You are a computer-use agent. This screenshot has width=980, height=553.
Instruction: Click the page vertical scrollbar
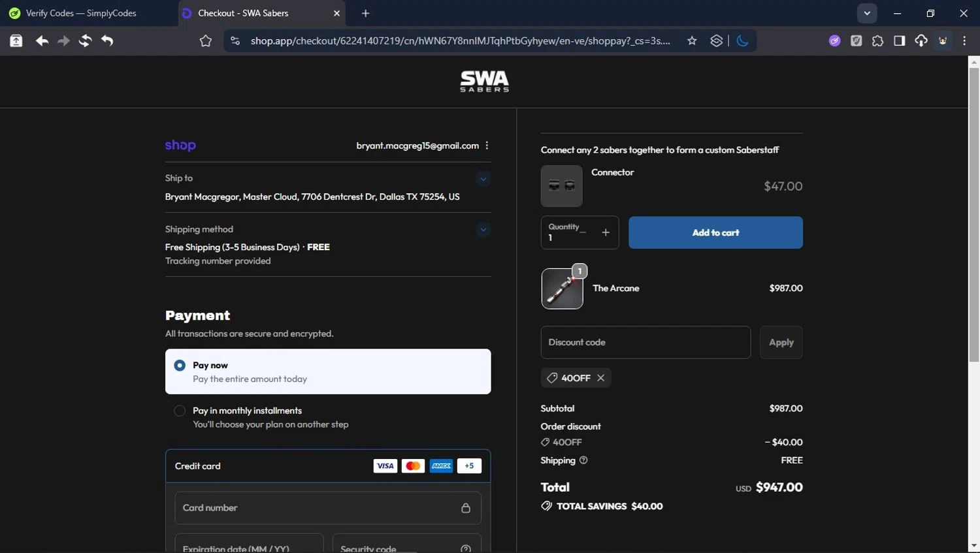coord(974,215)
